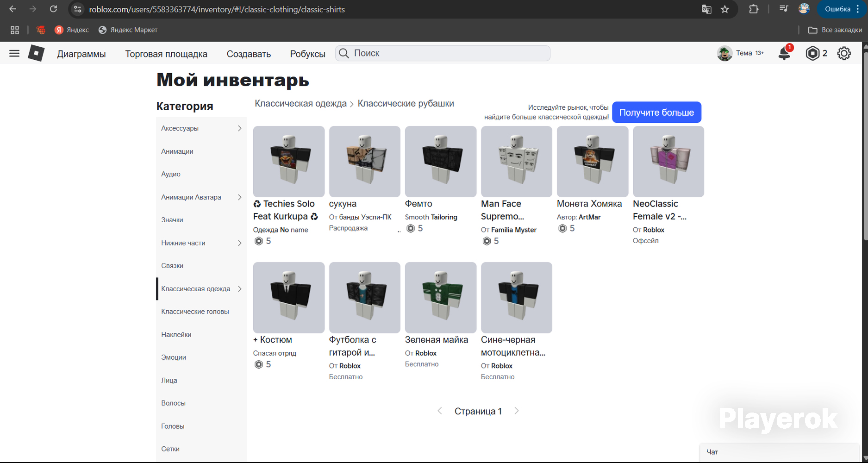This screenshot has height=463, width=868.
Task: Open Диаграммы in top navigation
Action: [x=81, y=54]
